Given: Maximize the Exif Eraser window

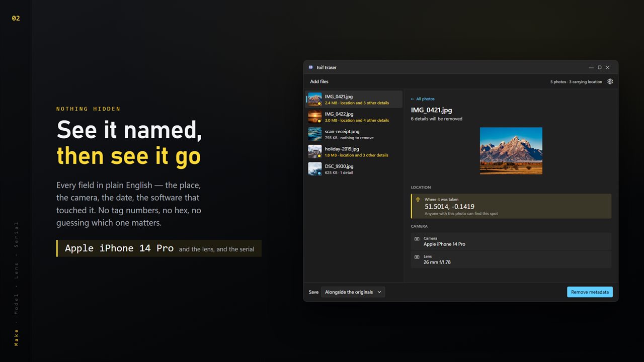Looking at the screenshot, I should pyautogui.click(x=599, y=67).
